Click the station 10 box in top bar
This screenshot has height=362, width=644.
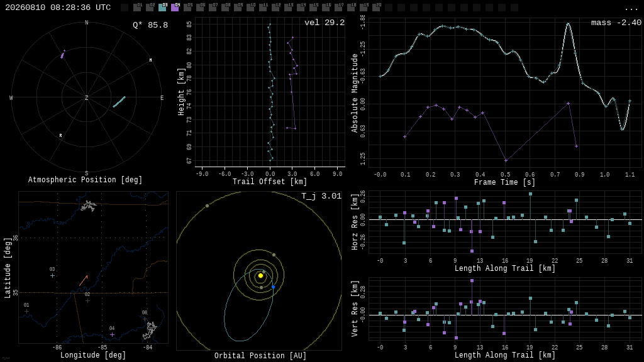pyautogui.click(x=250, y=8)
